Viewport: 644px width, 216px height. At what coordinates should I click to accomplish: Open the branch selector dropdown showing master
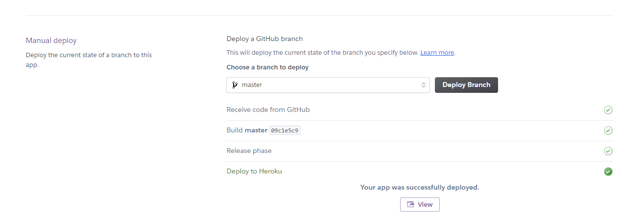328,85
